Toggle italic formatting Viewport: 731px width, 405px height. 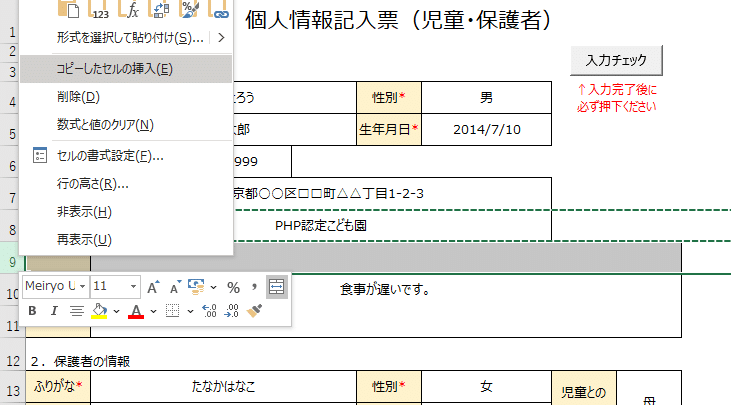click(x=54, y=311)
